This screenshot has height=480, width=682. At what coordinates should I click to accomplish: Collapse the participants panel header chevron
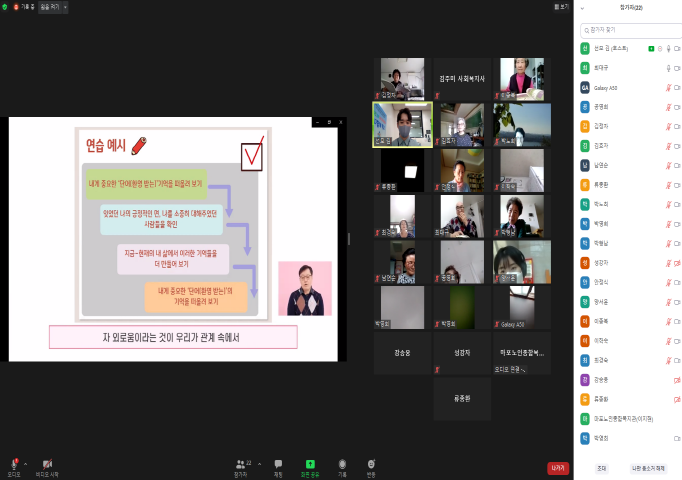point(583,7)
